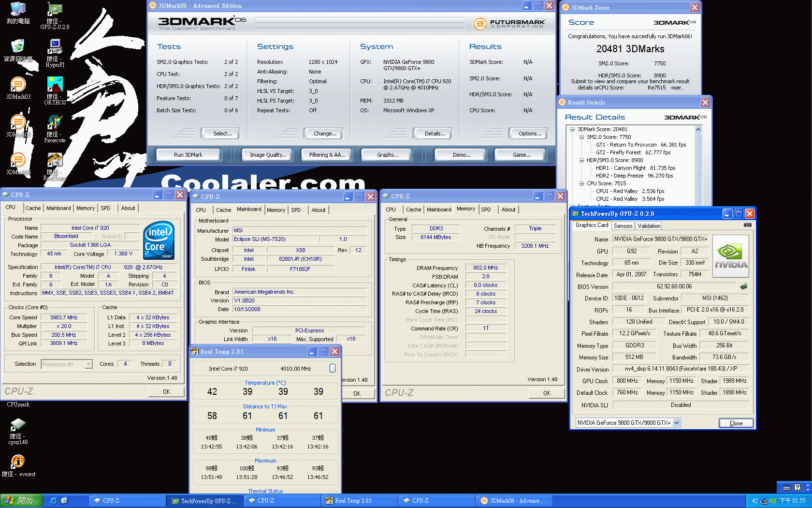Click the NVIDIA logo in GPU-Z
The image size is (812, 508).
[731, 256]
